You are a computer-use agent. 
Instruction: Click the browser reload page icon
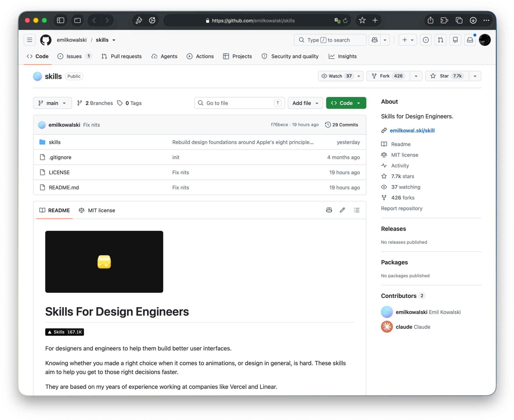point(345,21)
